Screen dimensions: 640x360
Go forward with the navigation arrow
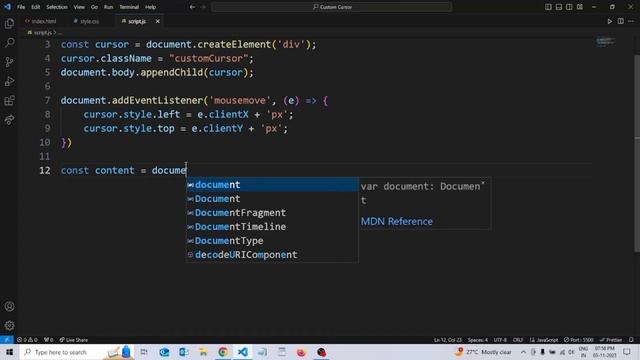pos(203,7)
